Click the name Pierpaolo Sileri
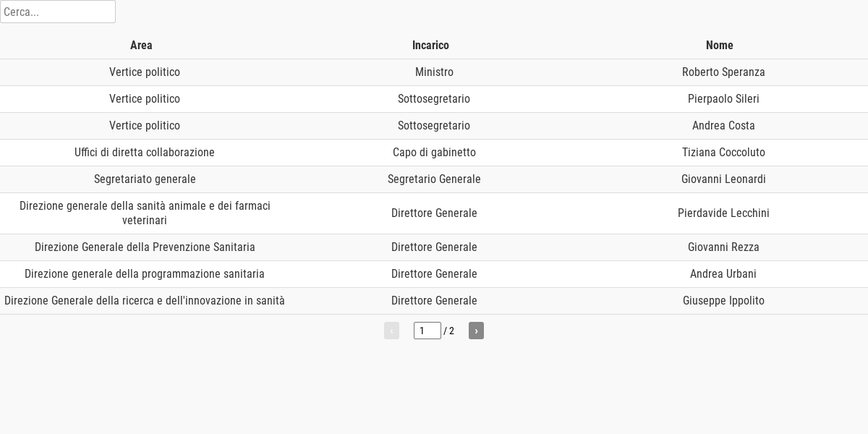Image resolution: width=868 pixels, height=434 pixels. click(x=723, y=99)
